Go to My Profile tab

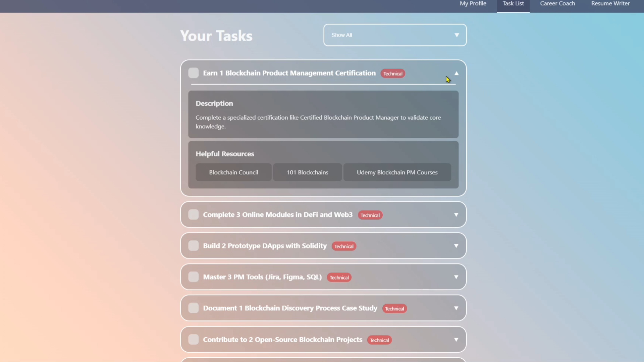[x=473, y=4]
